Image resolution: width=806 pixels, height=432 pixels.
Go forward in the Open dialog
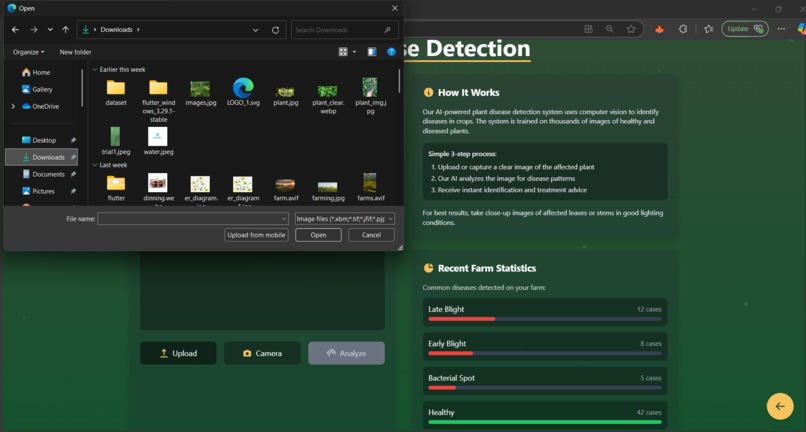point(34,30)
